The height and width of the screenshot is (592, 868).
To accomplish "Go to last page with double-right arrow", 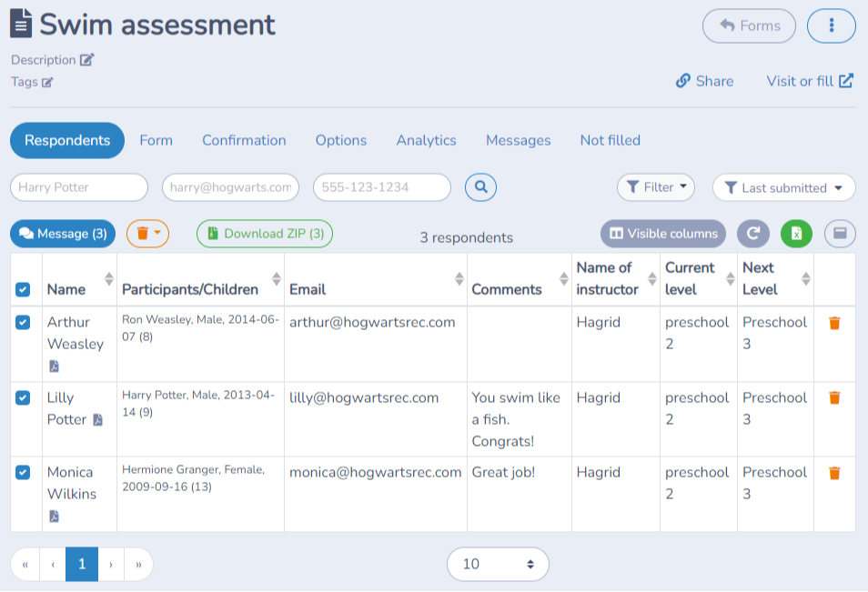I will tap(138, 565).
